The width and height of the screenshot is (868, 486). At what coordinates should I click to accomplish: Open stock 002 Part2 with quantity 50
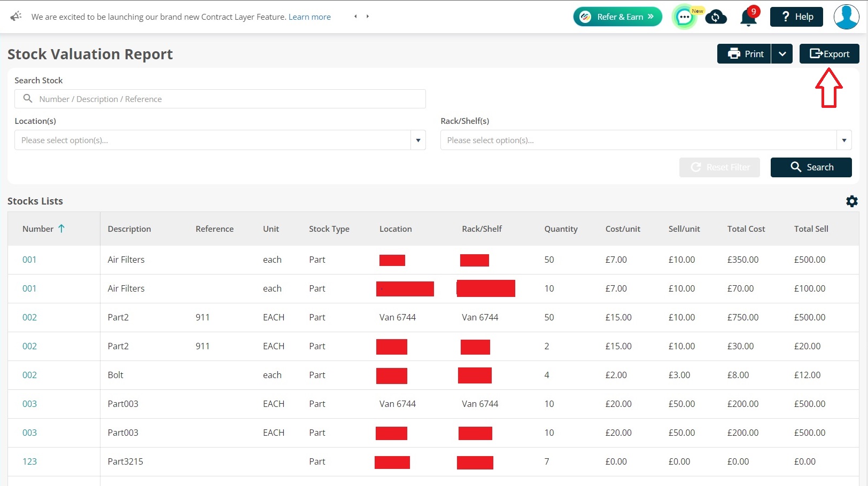[x=29, y=317]
